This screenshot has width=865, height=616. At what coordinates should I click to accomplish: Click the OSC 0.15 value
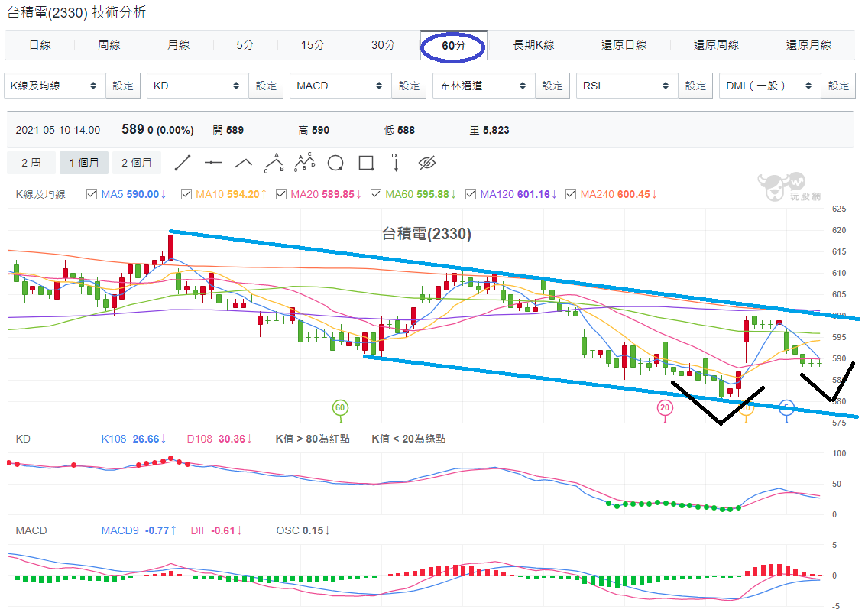(x=303, y=530)
